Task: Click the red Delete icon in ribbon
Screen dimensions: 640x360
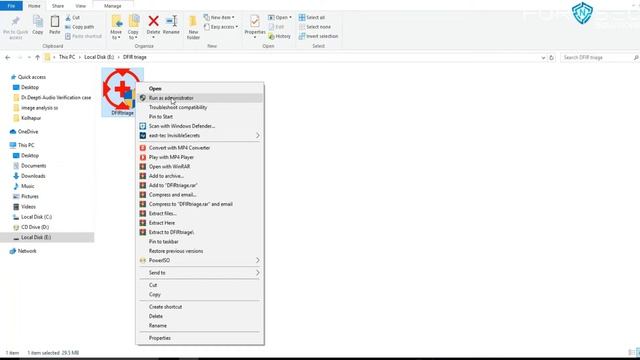Action: pyautogui.click(x=153, y=21)
